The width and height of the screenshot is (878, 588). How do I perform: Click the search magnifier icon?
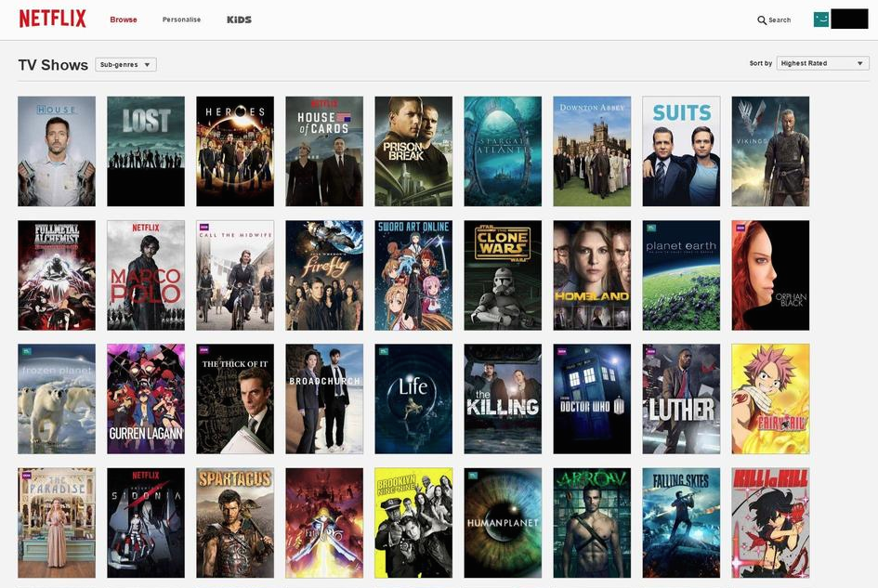762,20
